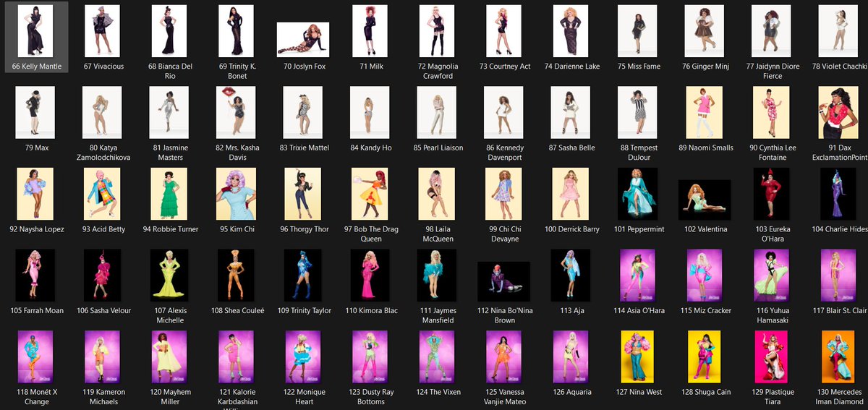
Task: Select the 76 Ginger Minj thumbnail
Action: coord(705,31)
